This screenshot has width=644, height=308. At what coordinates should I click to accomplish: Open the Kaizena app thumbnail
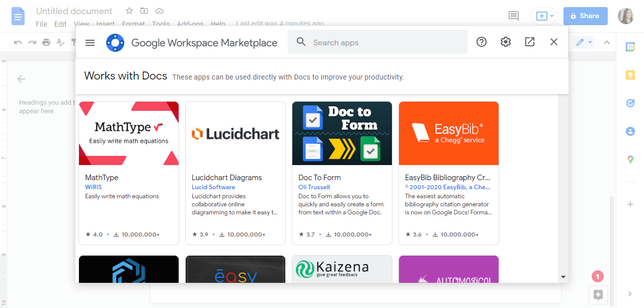click(342, 269)
